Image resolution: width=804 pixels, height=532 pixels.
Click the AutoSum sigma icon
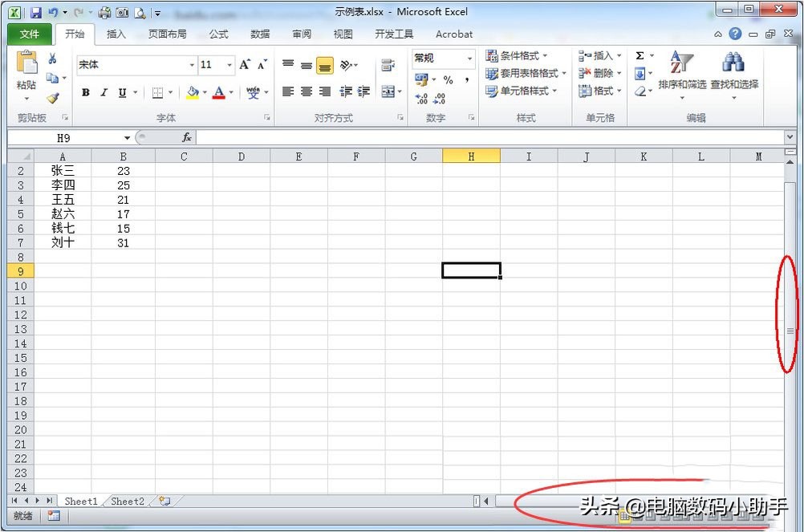click(640, 56)
